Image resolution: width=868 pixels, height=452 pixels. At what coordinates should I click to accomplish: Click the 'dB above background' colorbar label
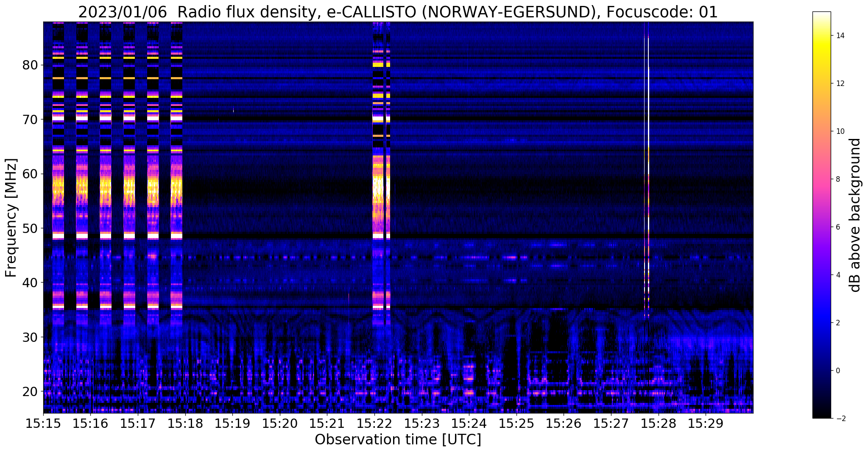pyautogui.click(x=855, y=215)
